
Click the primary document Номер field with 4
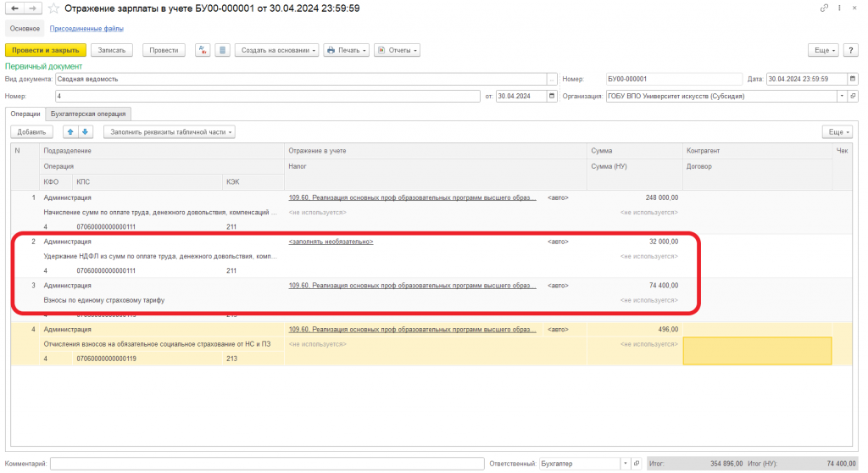(x=267, y=96)
